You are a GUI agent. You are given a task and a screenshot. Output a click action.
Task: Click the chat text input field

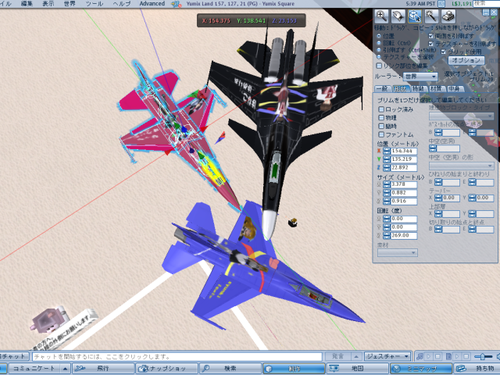pyautogui.click(x=177, y=357)
